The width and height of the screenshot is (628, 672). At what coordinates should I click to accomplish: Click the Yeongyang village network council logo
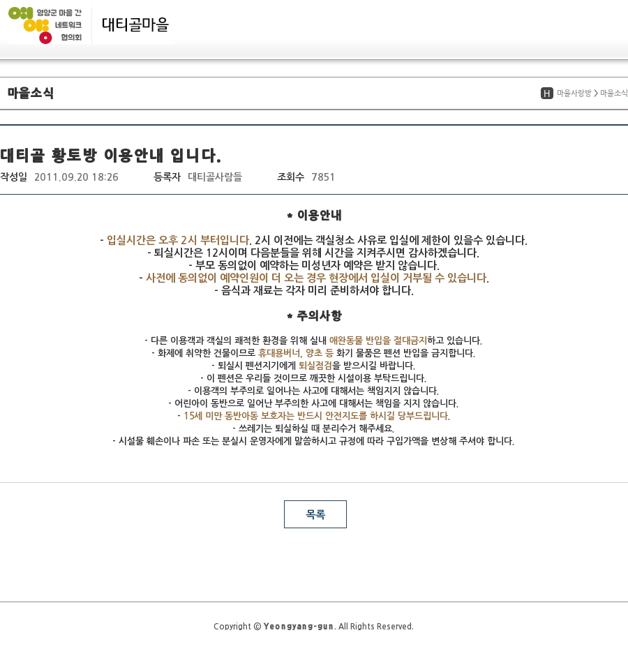point(45,25)
